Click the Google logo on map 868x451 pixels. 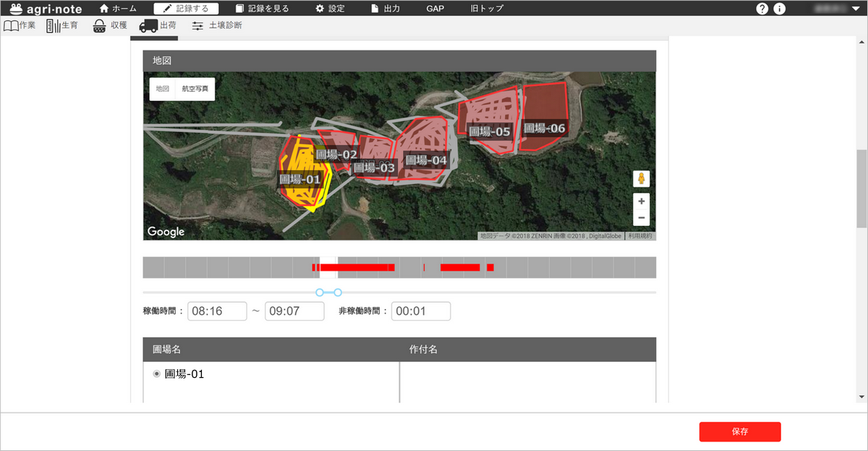point(166,232)
